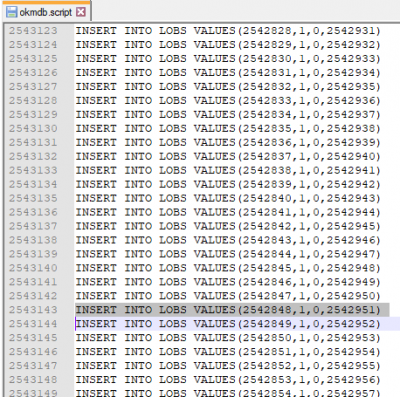Click line number 2543145
400x397 pixels.
33,338
